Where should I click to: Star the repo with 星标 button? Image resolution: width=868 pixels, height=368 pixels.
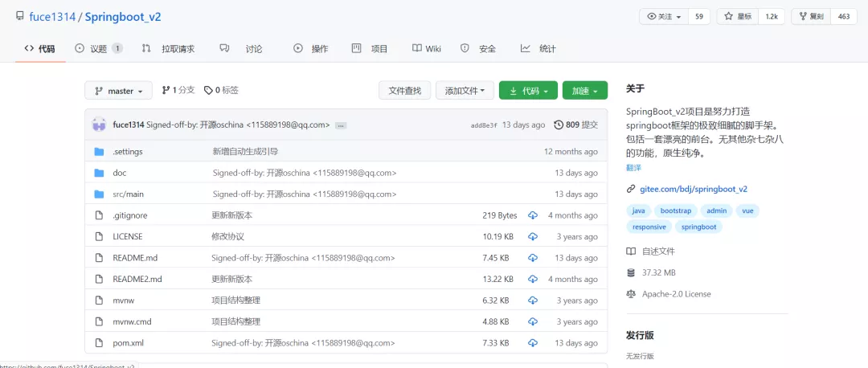pos(738,17)
